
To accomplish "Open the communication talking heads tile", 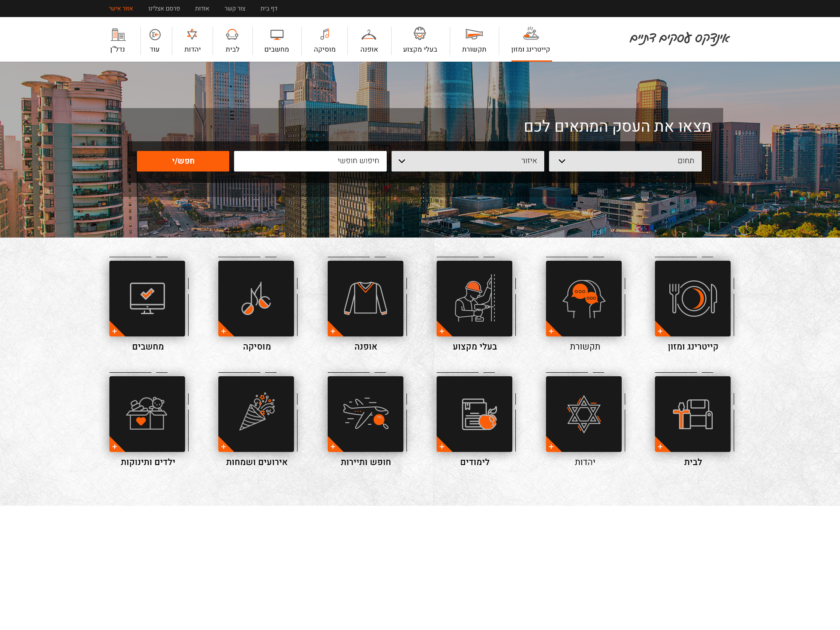I will point(584,299).
